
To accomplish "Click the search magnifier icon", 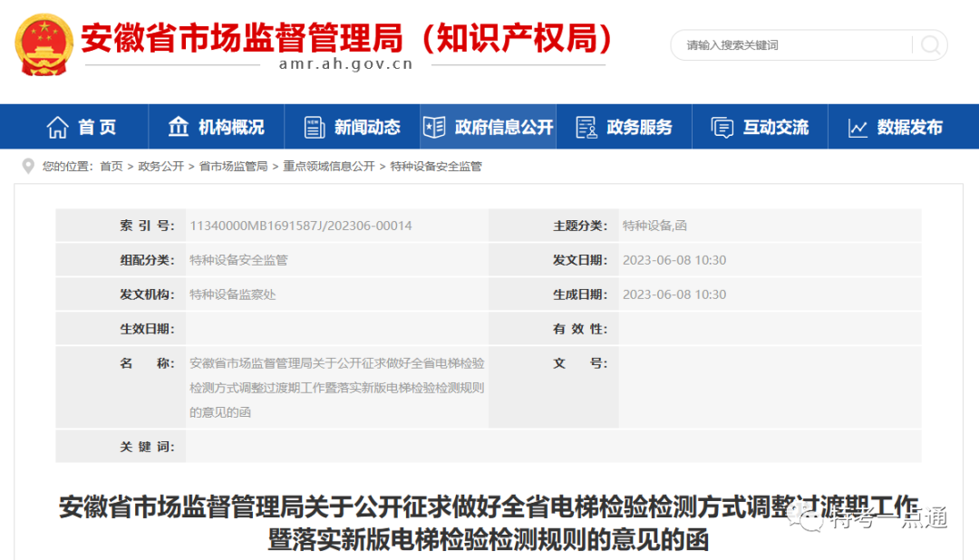I will (930, 45).
